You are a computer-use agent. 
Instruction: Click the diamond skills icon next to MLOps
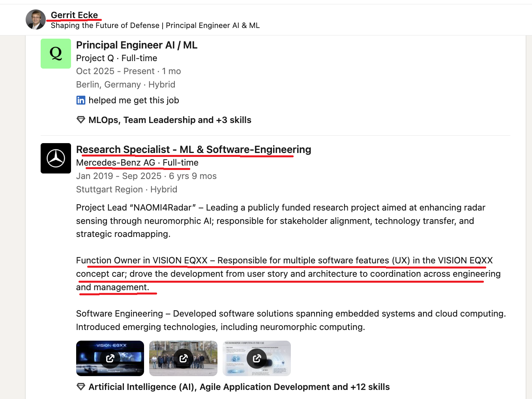tap(81, 120)
